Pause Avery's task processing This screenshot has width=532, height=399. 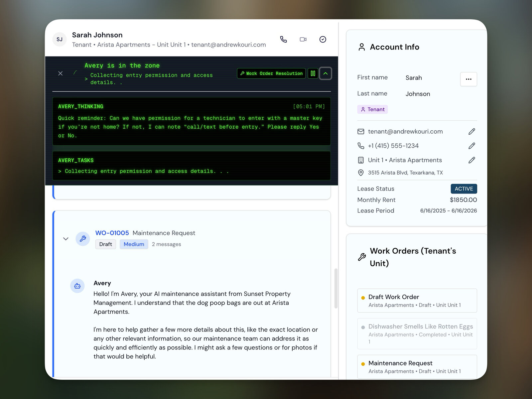pos(313,73)
